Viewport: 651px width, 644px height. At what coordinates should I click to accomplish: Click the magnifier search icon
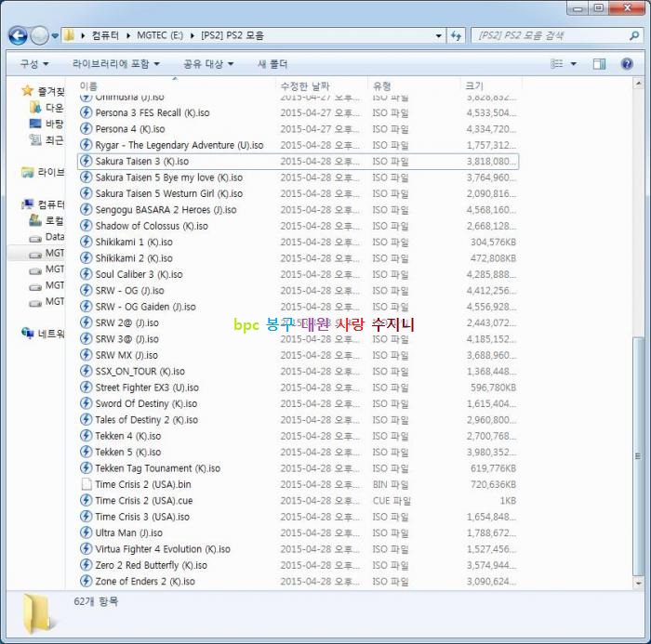pyautogui.click(x=634, y=35)
